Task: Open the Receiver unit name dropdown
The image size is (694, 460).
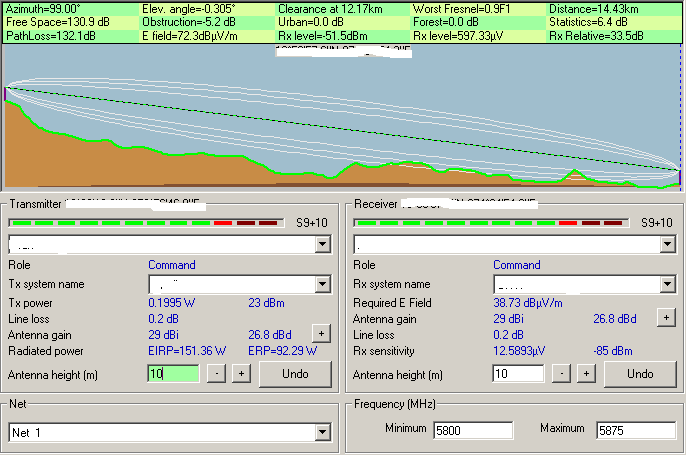Action: pyautogui.click(x=666, y=243)
